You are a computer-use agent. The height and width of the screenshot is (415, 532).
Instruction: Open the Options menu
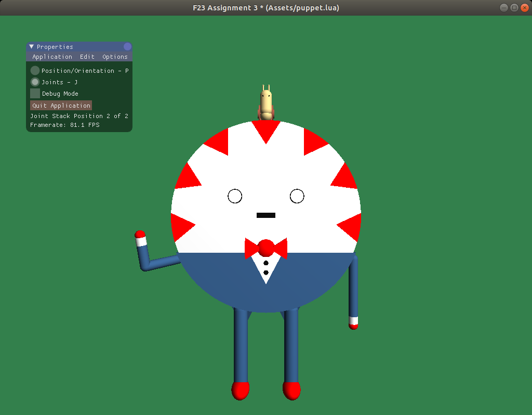[x=115, y=57]
